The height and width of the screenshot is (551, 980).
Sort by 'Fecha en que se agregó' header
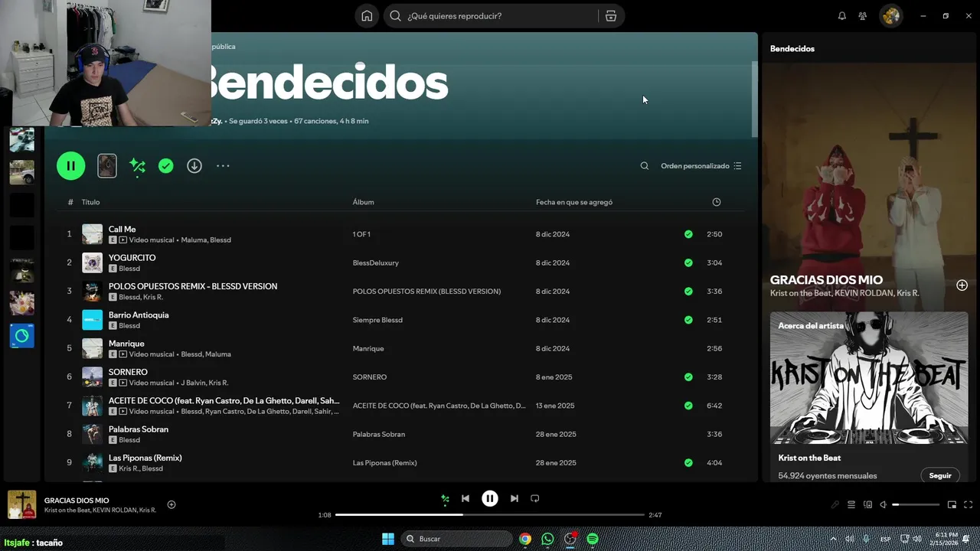click(574, 202)
